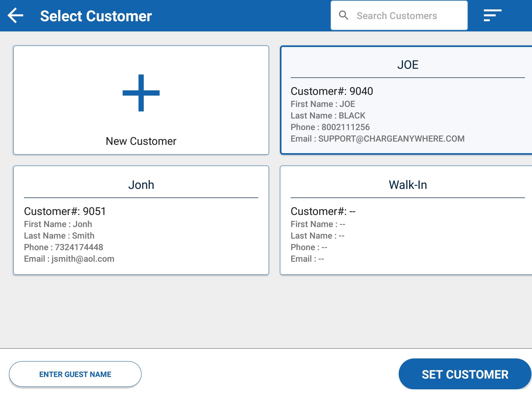Click Customer# 9040 text
The image size is (532, 399).
[x=332, y=91]
